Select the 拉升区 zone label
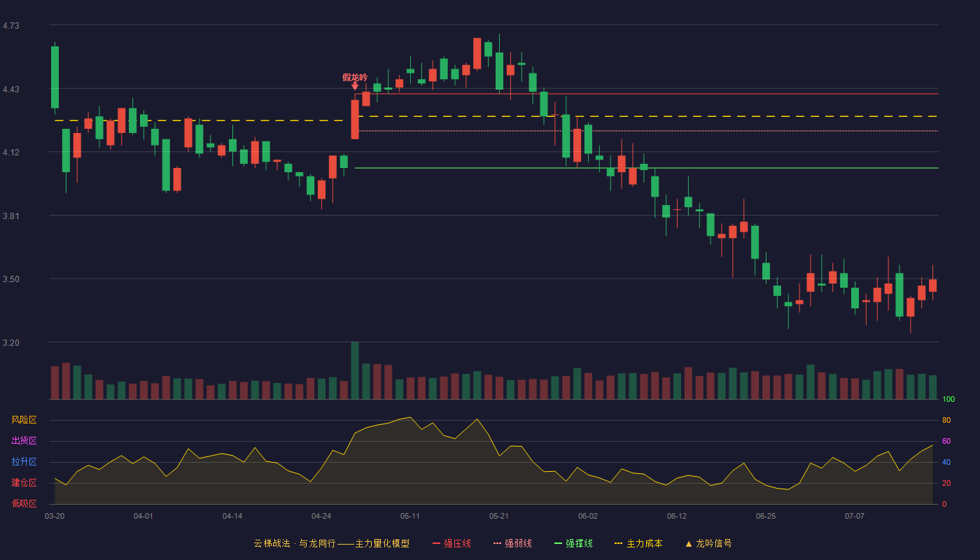Viewport: 980px width, 560px height. coord(24,462)
